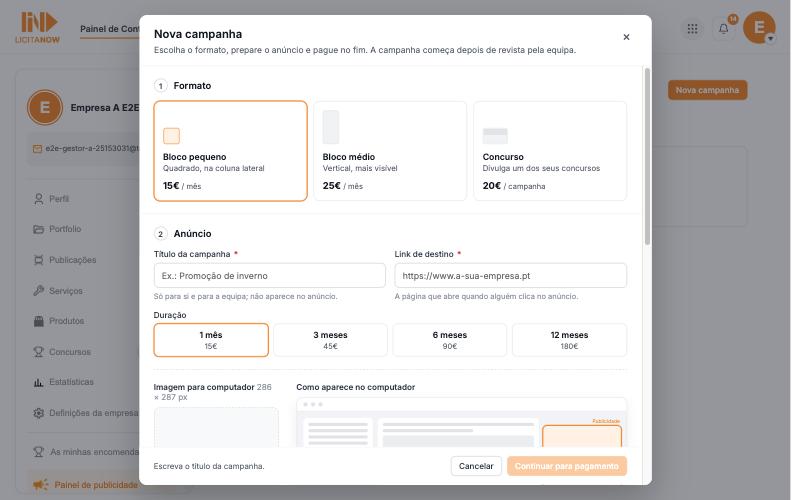Click the Painel de Controlo tab
This screenshot has height=500, width=800.
[109, 29]
